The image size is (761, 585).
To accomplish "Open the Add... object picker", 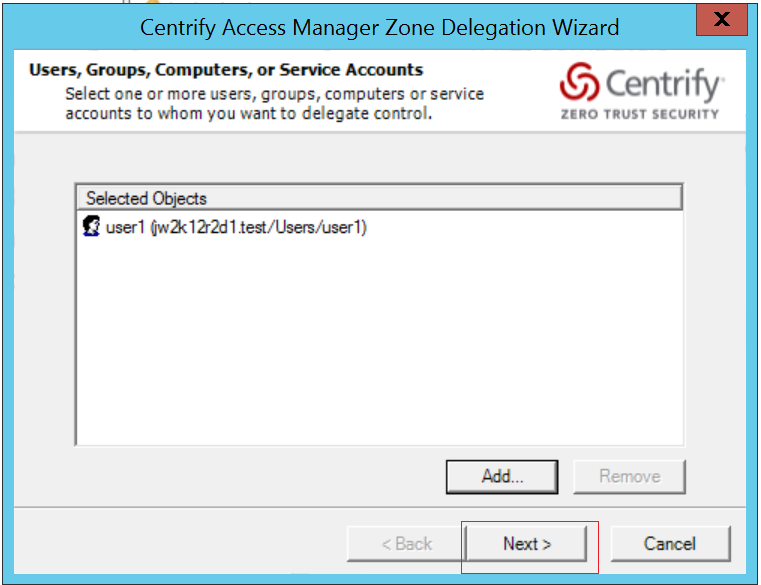I will (502, 476).
